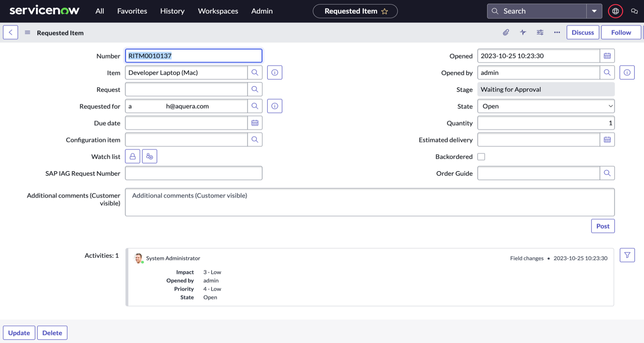
Task: Click the ServiceNow logo
Action: [x=44, y=11]
